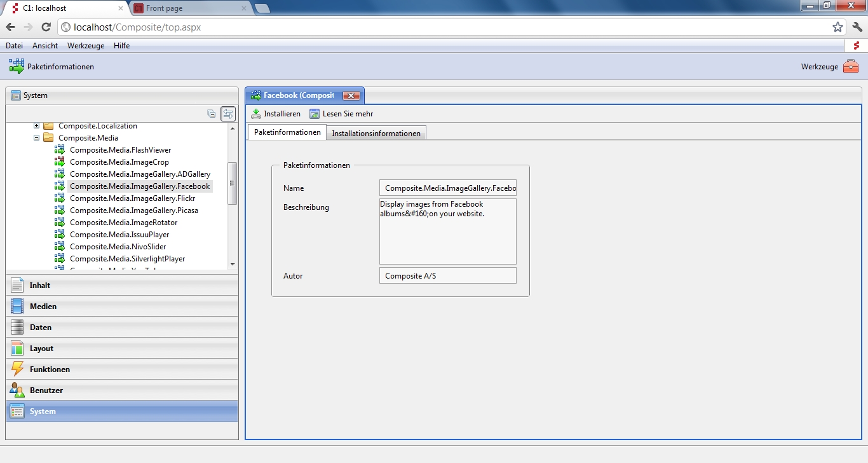Bookmark page with star icon

pyautogui.click(x=837, y=27)
